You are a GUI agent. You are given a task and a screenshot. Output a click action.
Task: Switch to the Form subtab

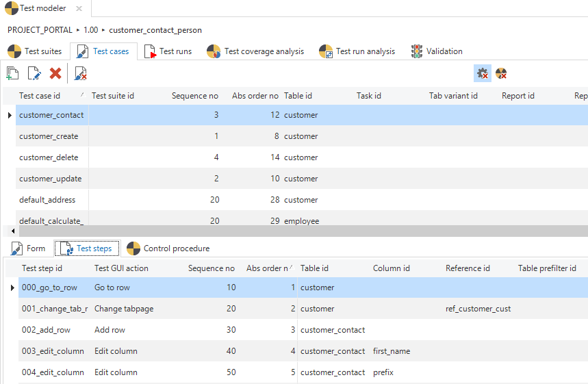[28, 248]
